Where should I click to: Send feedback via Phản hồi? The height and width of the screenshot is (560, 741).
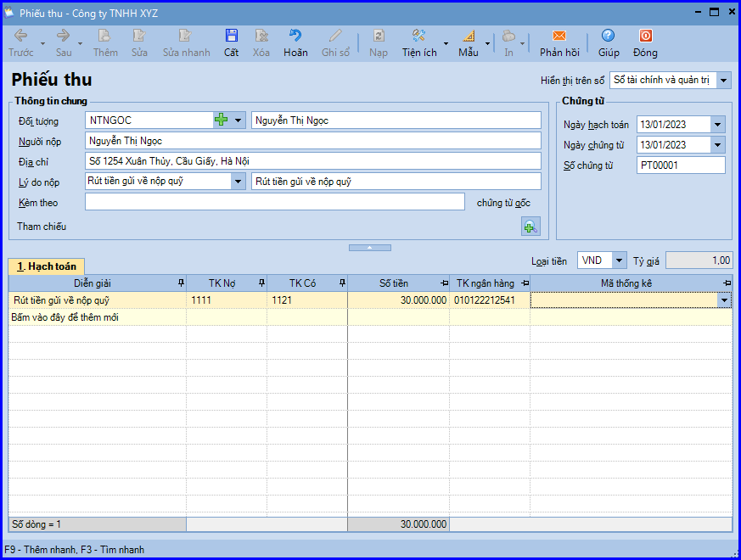coord(559,42)
